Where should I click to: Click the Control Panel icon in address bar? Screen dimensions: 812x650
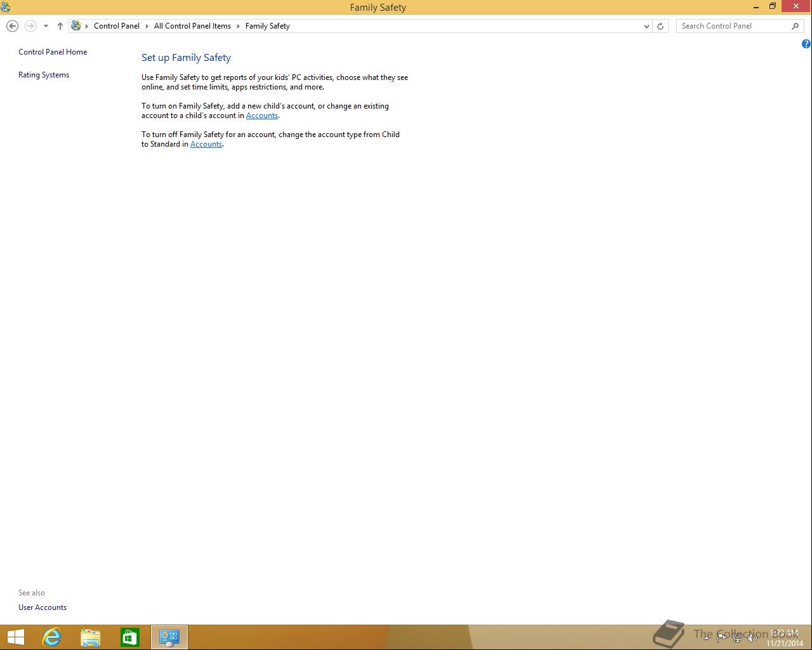pos(76,26)
